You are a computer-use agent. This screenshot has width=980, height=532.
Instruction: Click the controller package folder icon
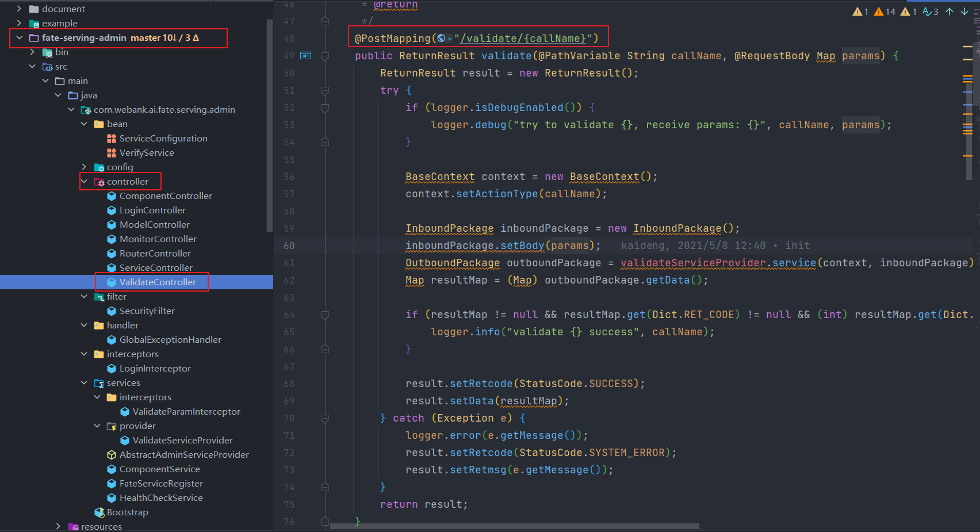pyautogui.click(x=99, y=182)
